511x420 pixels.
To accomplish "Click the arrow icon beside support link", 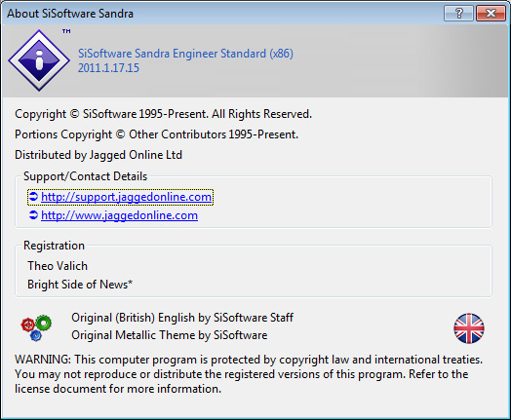I will pos(33,197).
